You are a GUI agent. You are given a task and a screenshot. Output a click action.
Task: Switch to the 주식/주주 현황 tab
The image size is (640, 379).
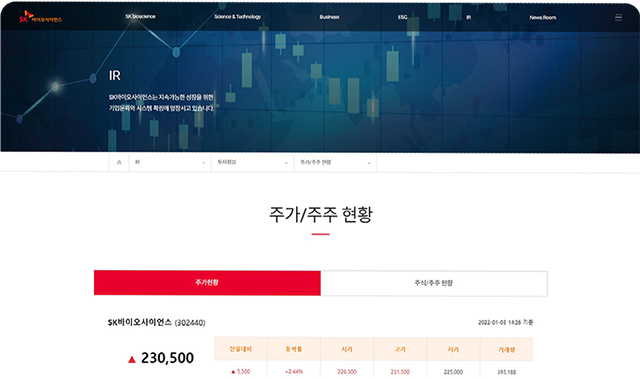pyautogui.click(x=434, y=283)
